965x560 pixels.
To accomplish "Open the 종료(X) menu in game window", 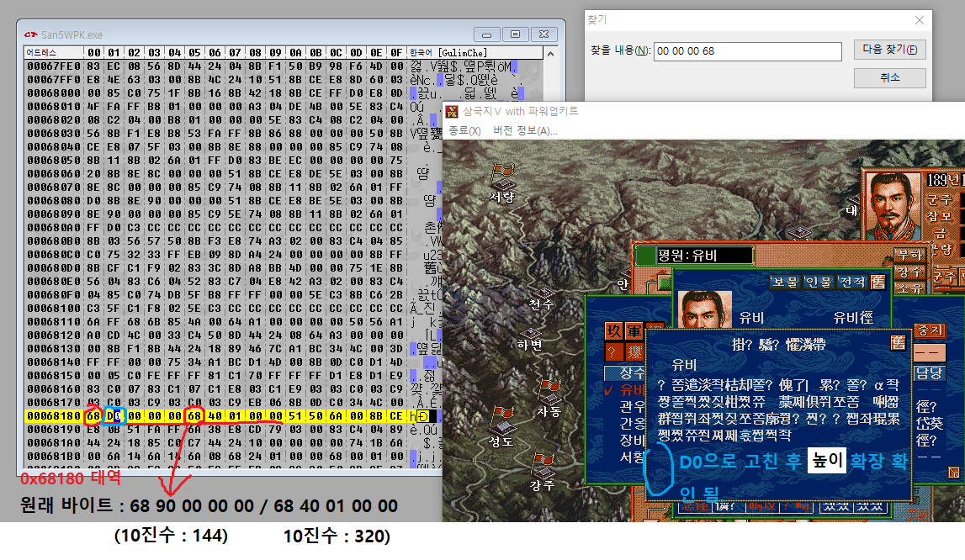I will (x=464, y=130).
